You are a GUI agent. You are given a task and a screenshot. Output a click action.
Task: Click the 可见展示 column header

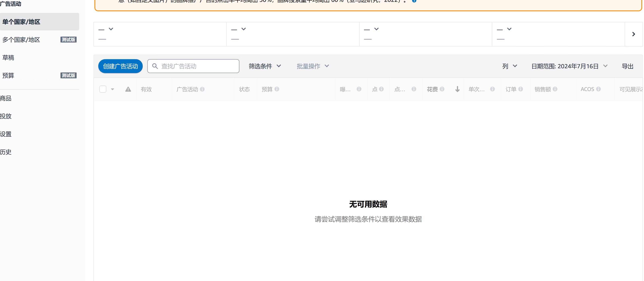pyautogui.click(x=631, y=89)
